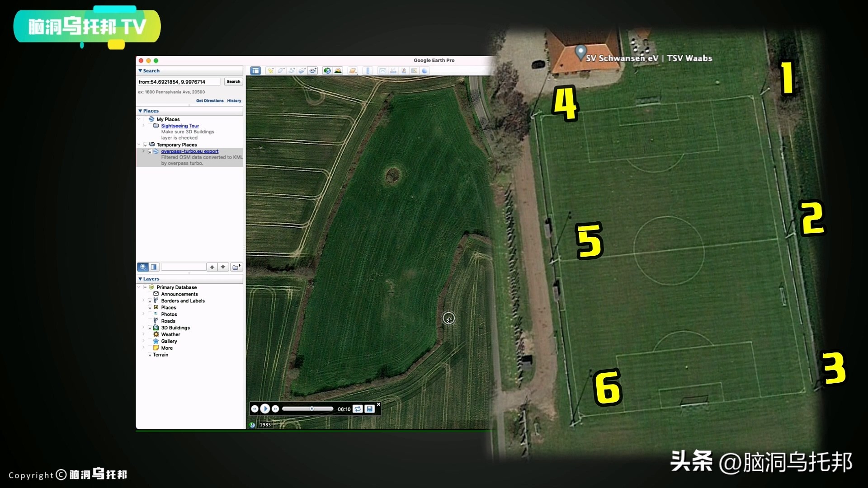Expand the Weather layer tree
Viewport: 868px width, 488px height.
point(144,334)
